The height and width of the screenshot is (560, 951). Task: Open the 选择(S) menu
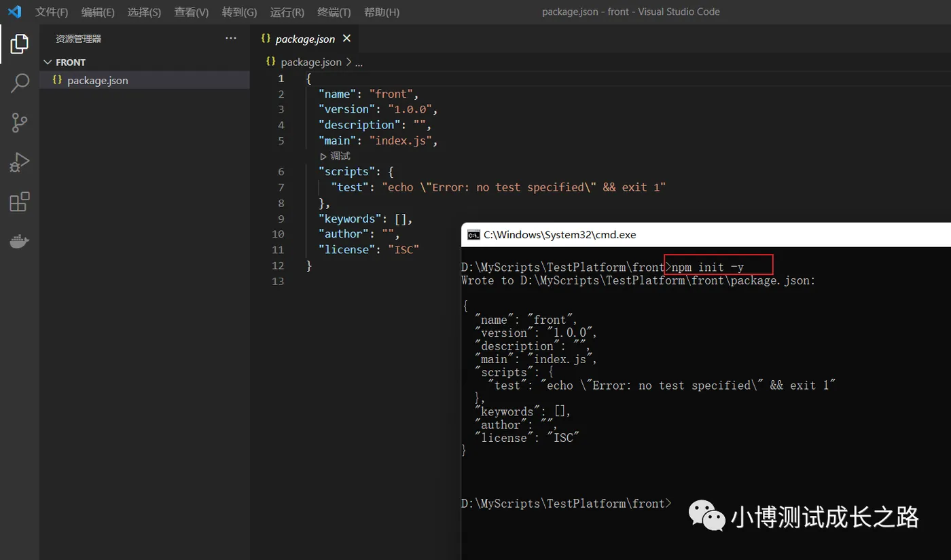click(144, 12)
